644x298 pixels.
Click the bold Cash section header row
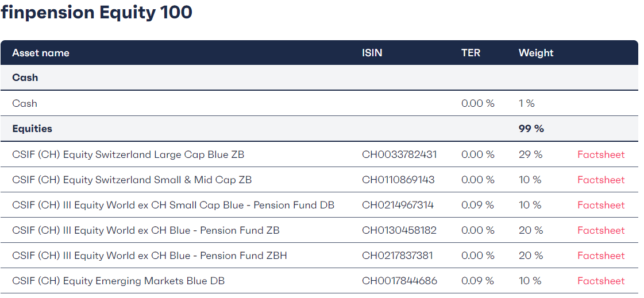(x=319, y=78)
